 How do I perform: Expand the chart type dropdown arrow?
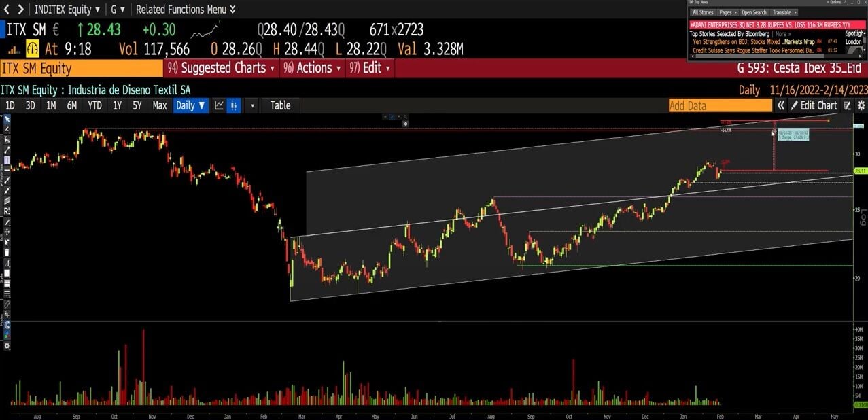coord(253,105)
